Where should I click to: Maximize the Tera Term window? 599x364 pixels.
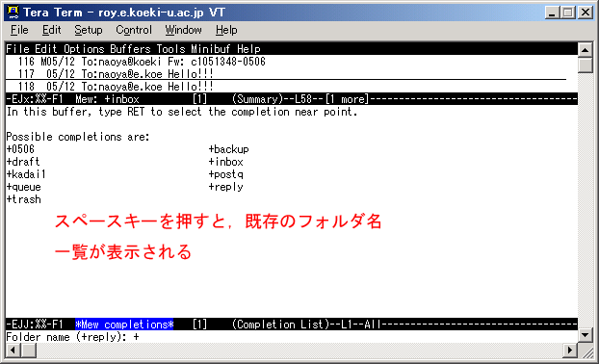click(x=568, y=13)
